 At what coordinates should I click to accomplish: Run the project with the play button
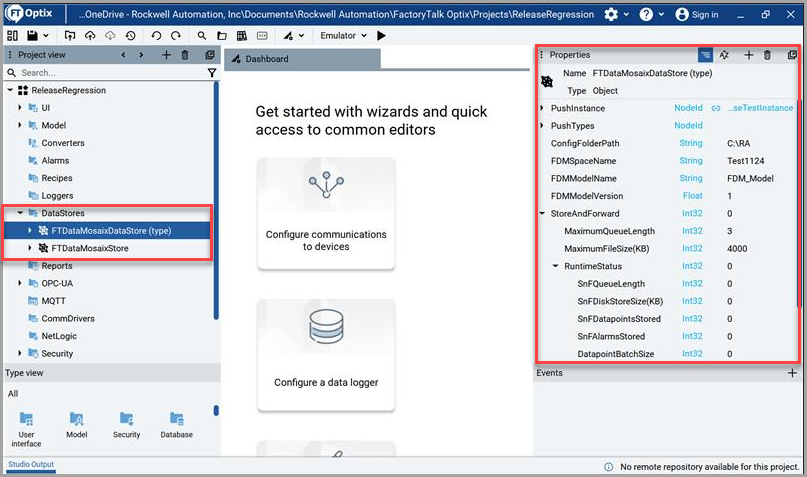[381, 36]
